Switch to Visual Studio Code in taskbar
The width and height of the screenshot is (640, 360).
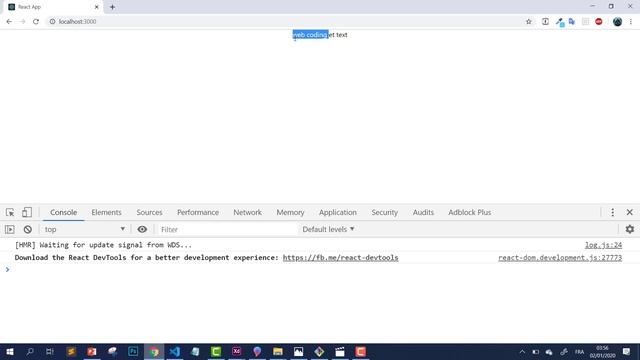pyautogui.click(x=175, y=351)
